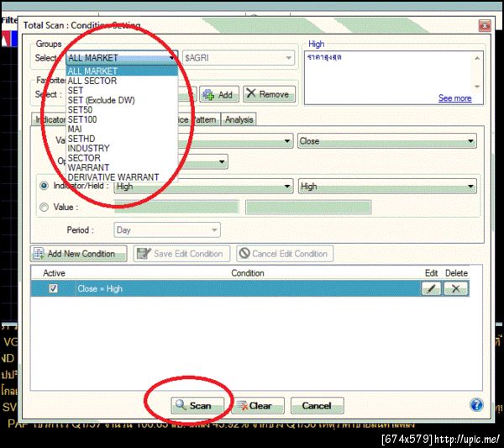Add to favorites with the Add button

[x=219, y=94]
